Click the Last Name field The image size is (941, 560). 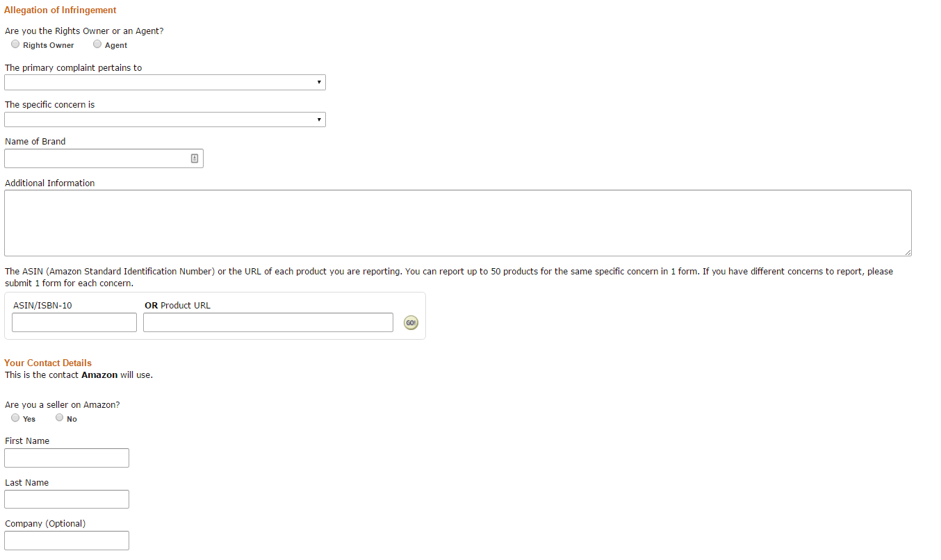pos(67,500)
